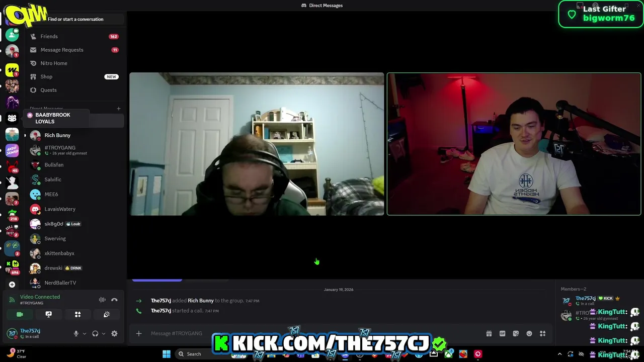
Task: Focus the right webcam video tile
Action: click(514, 144)
